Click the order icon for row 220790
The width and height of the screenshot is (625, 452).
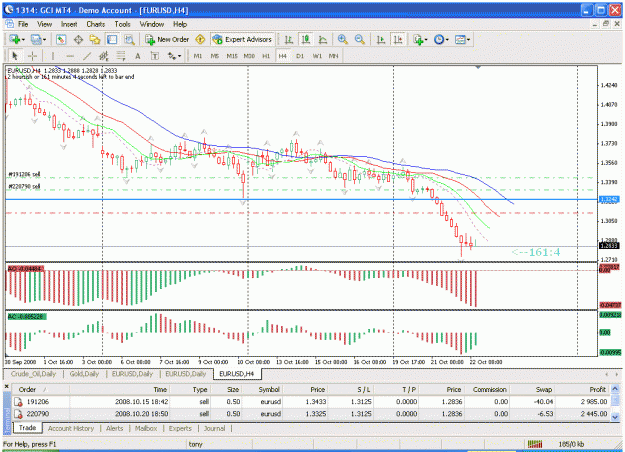pos(18,414)
